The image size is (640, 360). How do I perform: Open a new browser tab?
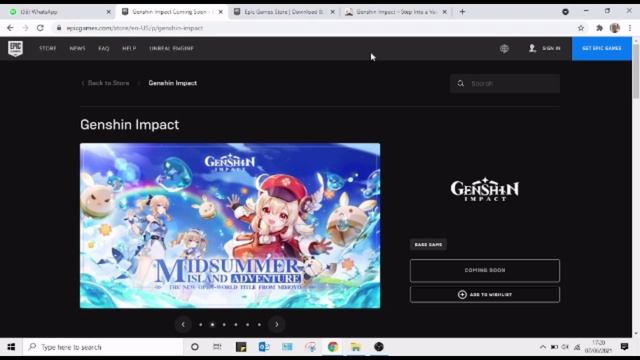[x=462, y=12]
